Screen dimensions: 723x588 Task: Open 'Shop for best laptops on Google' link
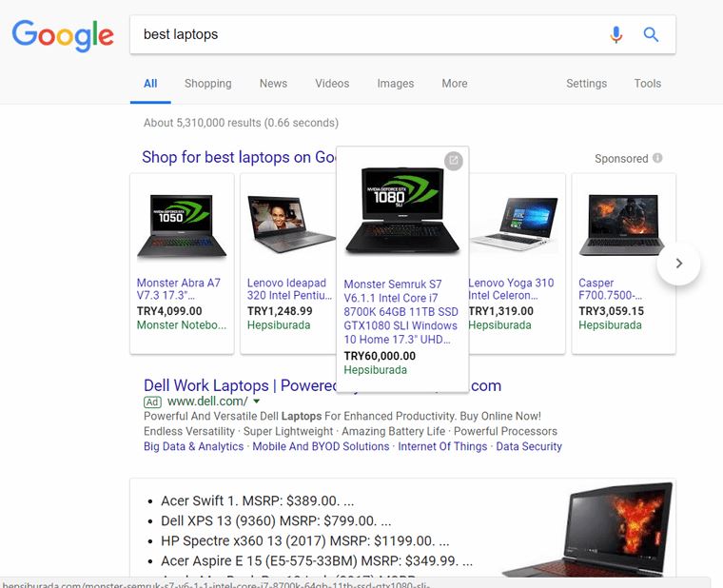(239, 157)
